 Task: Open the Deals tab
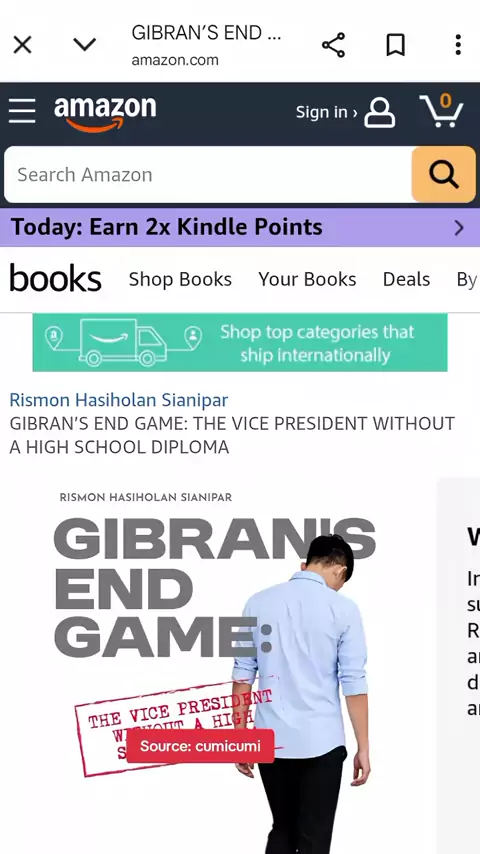406,279
